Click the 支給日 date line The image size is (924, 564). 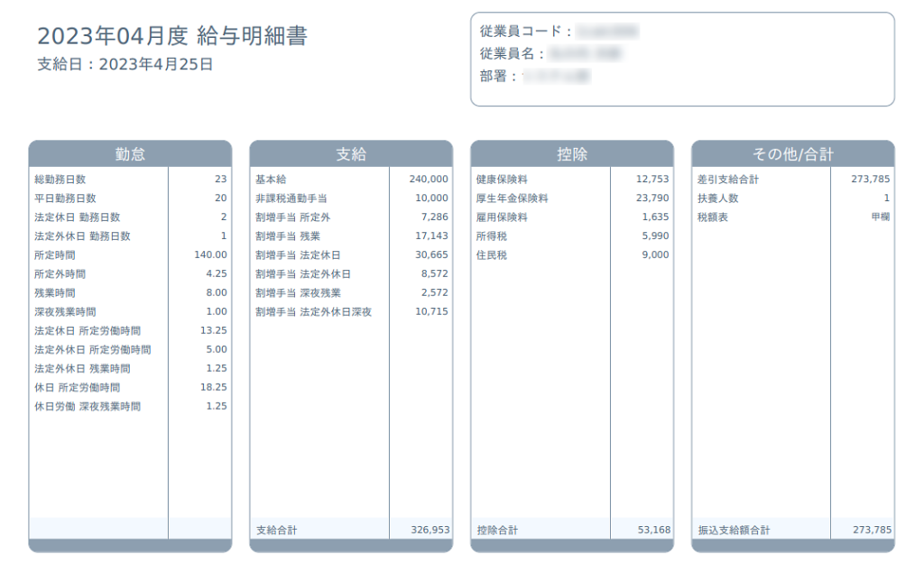pos(125,64)
